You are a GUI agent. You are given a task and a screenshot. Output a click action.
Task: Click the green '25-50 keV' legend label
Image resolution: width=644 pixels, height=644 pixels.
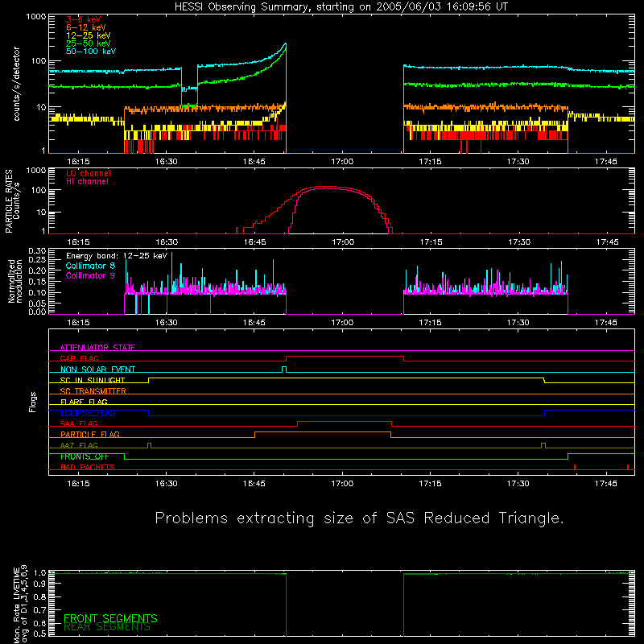pos(89,43)
